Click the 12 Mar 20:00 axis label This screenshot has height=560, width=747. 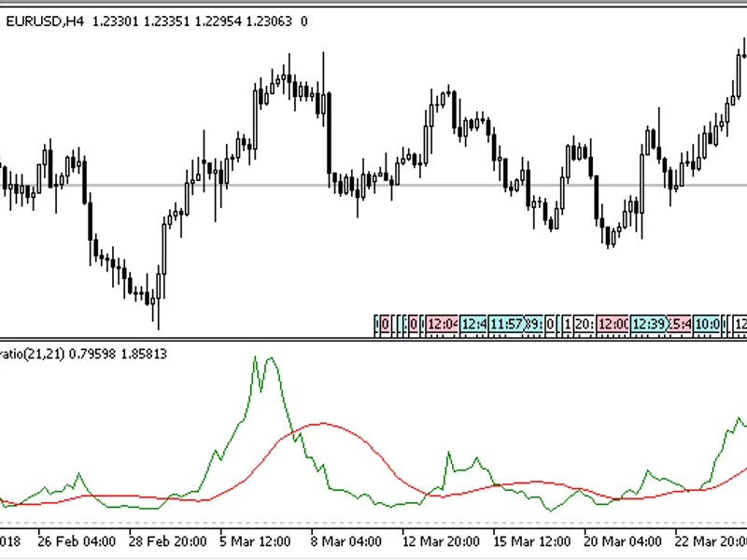point(441,541)
